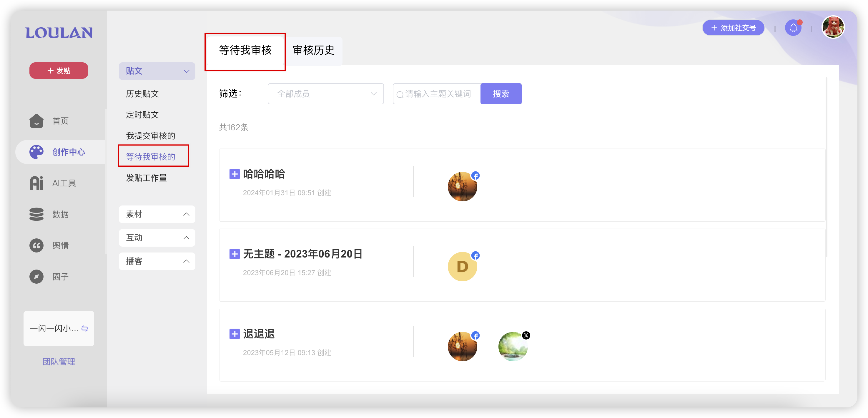This screenshot has height=418, width=868.
Task: Open the notification bell
Action: [x=794, y=28]
